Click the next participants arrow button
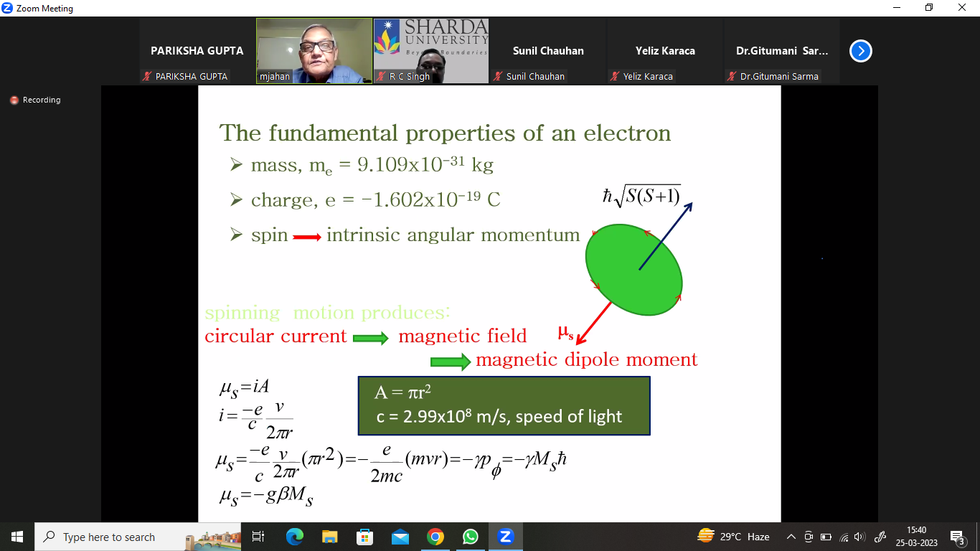980x551 pixels. 860,51
